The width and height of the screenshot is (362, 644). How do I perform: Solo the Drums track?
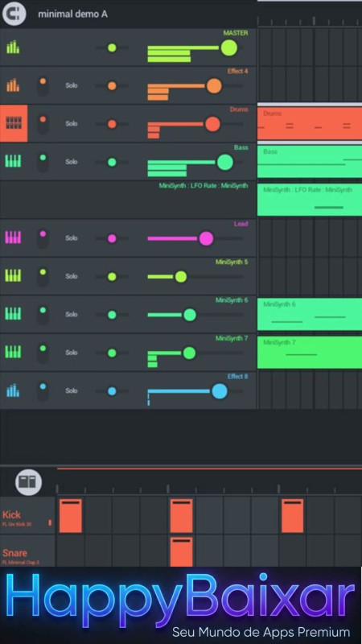click(72, 124)
